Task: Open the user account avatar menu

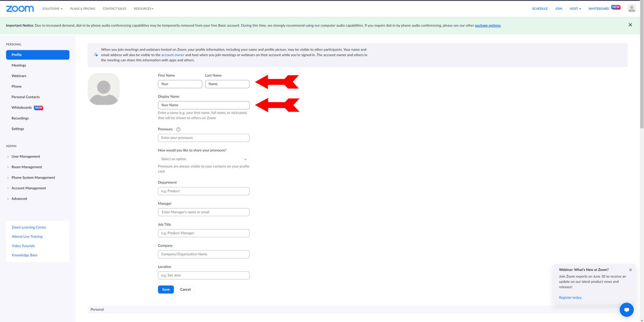Action: pyautogui.click(x=631, y=8)
